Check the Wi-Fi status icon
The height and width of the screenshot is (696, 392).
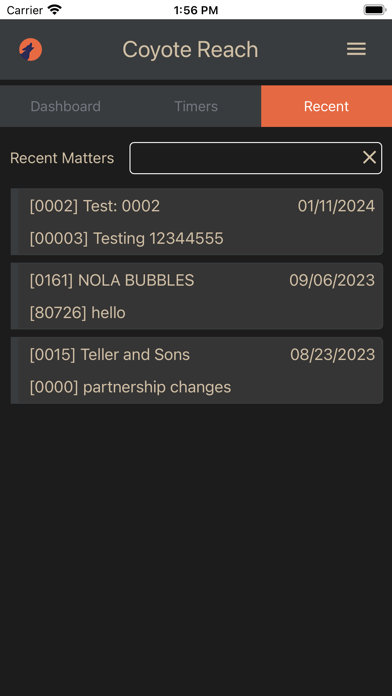pos(55,10)
